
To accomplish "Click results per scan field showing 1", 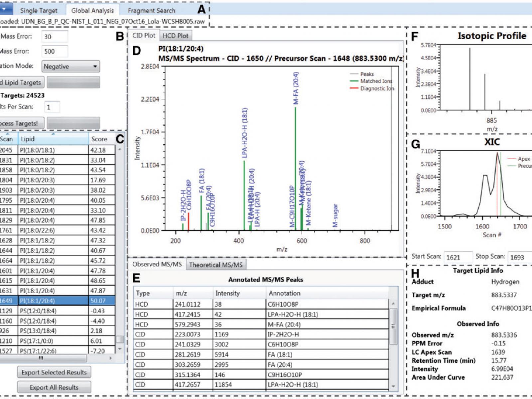I will [x=52, y=107].
